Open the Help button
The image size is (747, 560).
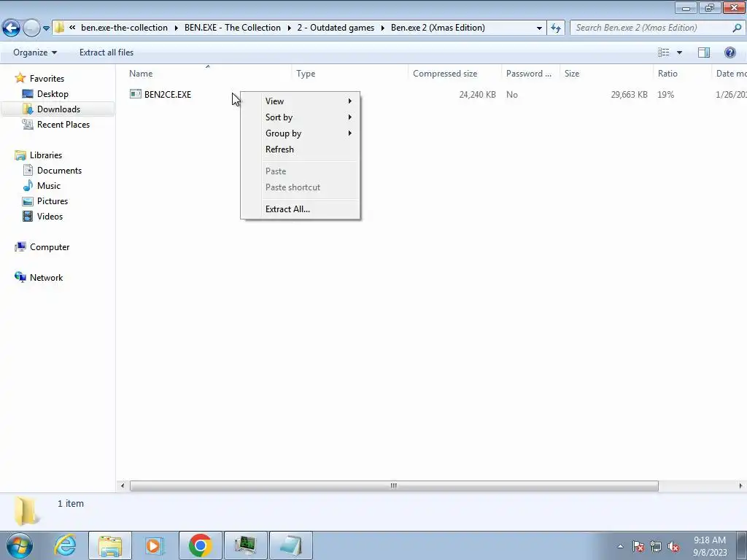click(x=729, y=52)
